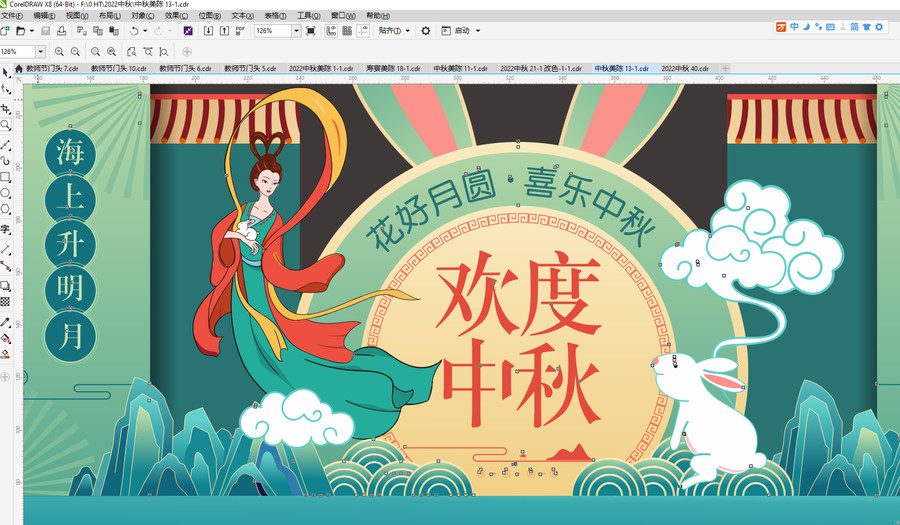Viewport: 900px width, 525px height.
Task: Click the Export up-arrow icon
Action: click(x=224, y=30)
